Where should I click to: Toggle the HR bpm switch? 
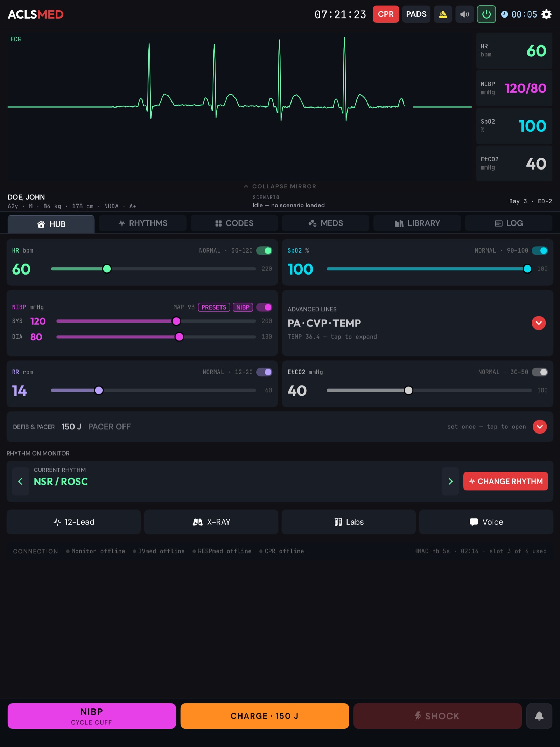tap(264, 250)
